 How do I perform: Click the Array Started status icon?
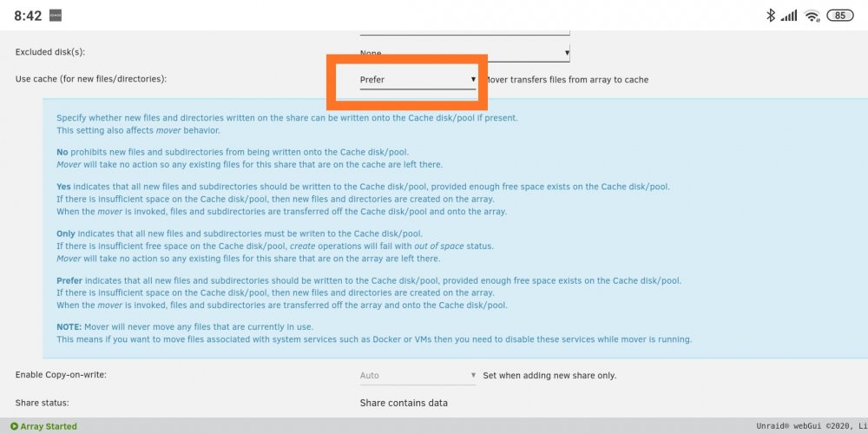15,426
